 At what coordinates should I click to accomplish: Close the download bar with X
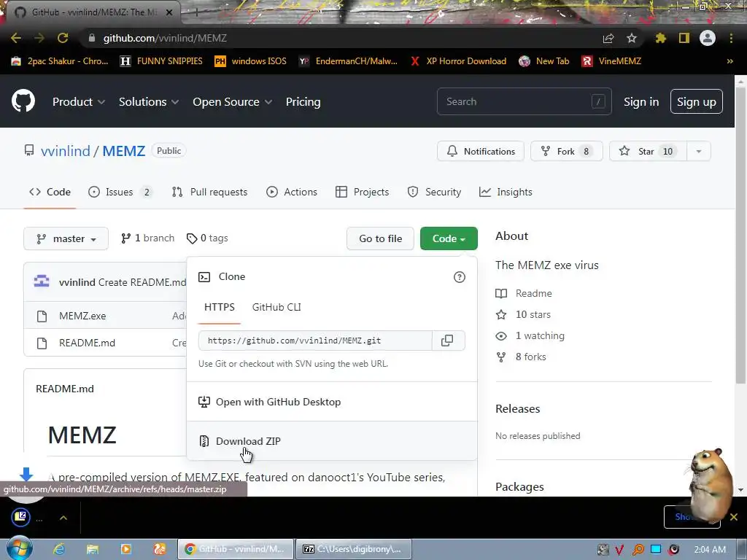pos(734,517)
